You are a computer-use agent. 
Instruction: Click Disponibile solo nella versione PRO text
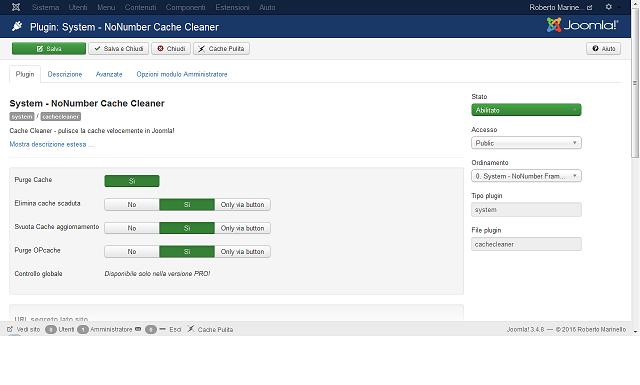(x=157, y=274)
